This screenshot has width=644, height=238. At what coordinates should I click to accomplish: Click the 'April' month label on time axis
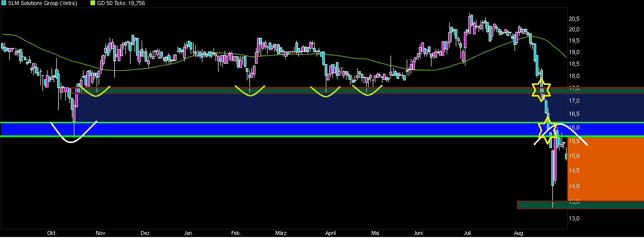330,233
